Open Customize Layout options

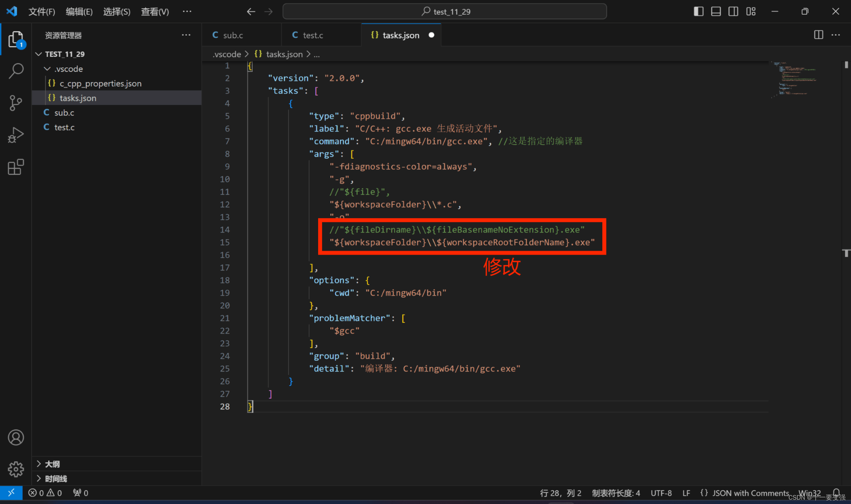coord(751,11)
